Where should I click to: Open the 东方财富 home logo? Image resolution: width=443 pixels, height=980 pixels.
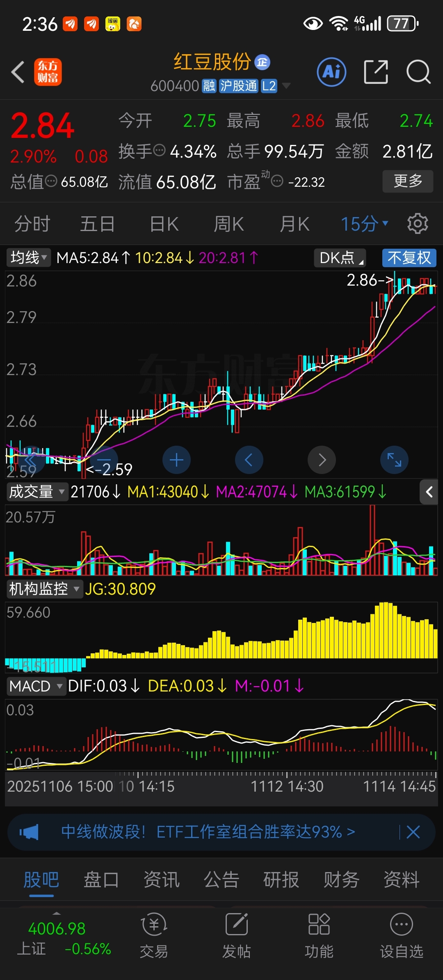point(48,72)
